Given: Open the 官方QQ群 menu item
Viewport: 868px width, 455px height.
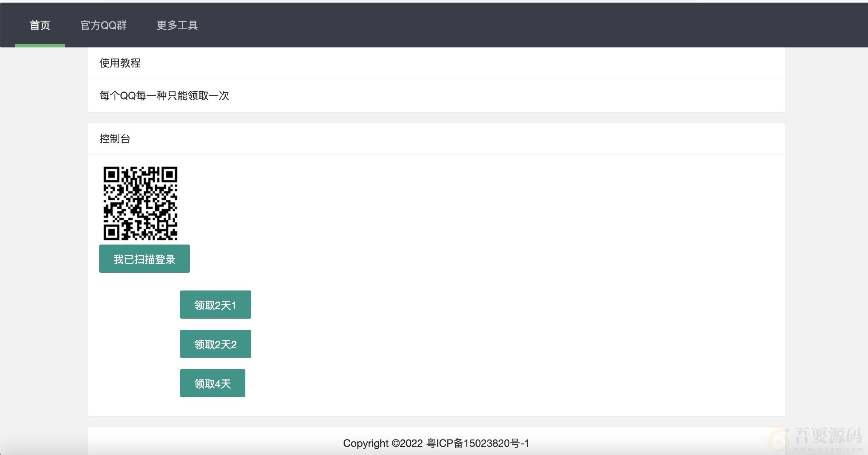Looking at the screenshot, I should [104, 25].
